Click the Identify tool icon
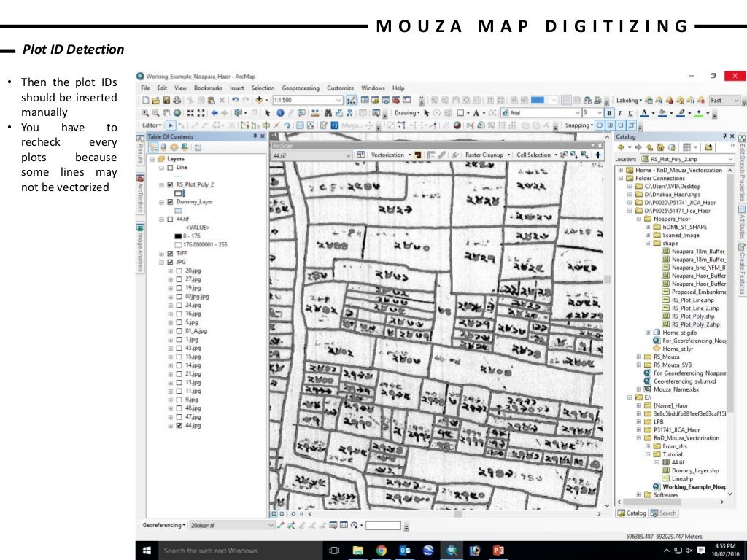The width and height of the screenshot is (747, 560). pos(280,113)
